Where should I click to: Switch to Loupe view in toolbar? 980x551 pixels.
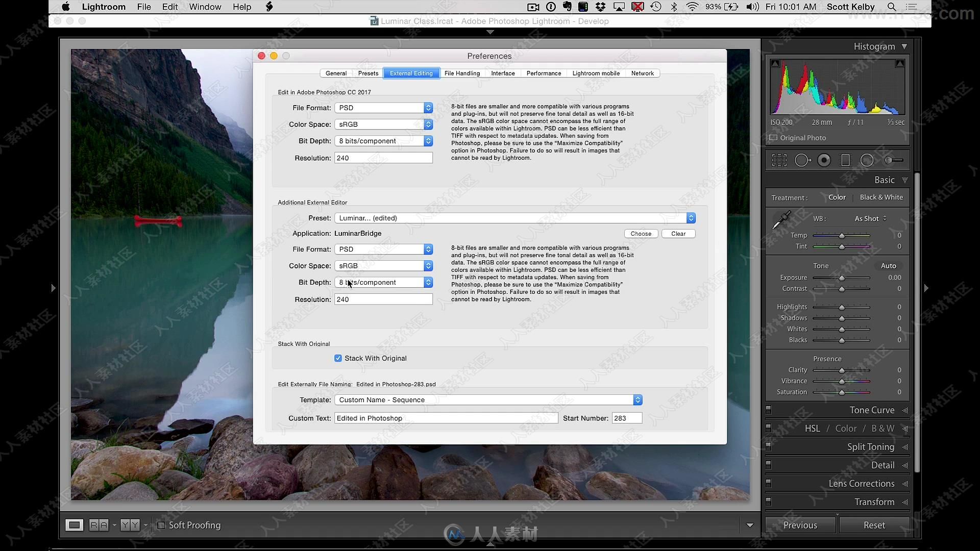coord(74,525)
